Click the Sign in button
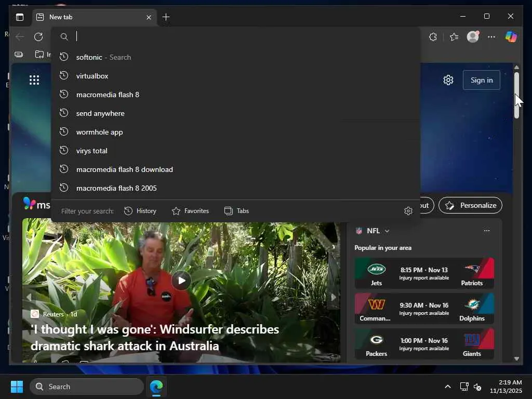 [482, 80]
